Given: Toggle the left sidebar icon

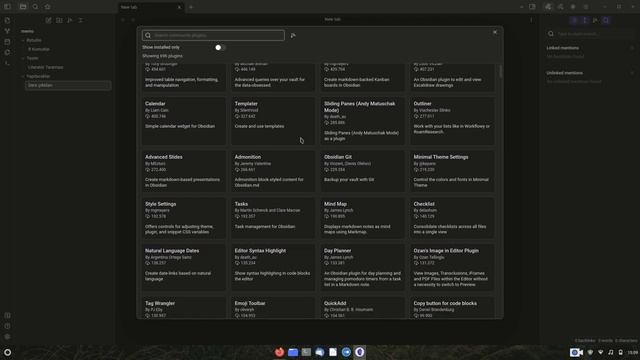Looking at the screenshot, I should click(7, 7).
